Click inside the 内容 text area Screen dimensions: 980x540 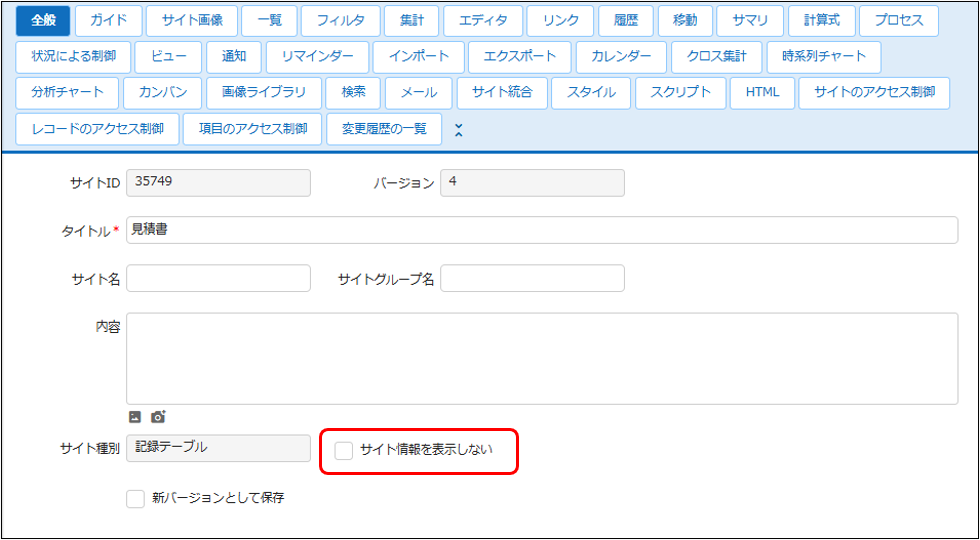tap(542, 359)
